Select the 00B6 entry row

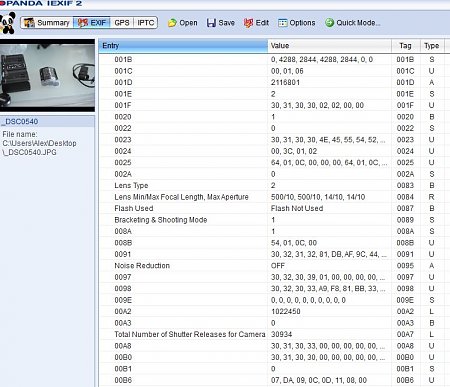point(123,380)
